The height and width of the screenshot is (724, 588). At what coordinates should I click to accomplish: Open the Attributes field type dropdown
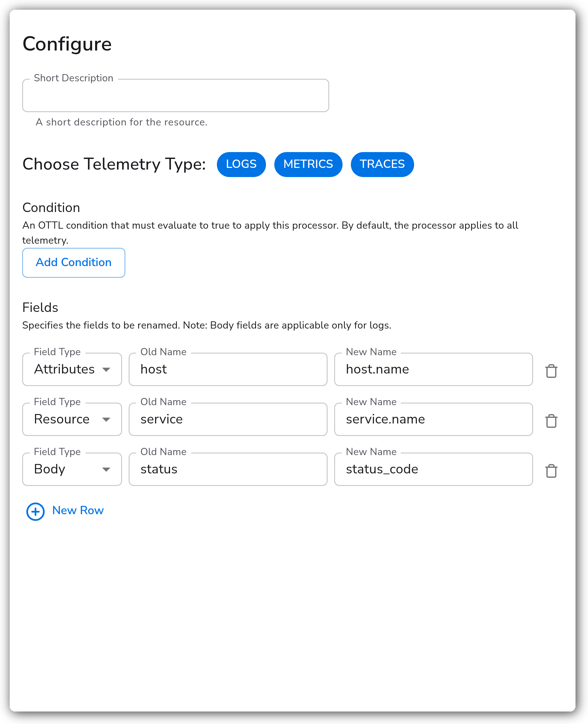point(72,369)
